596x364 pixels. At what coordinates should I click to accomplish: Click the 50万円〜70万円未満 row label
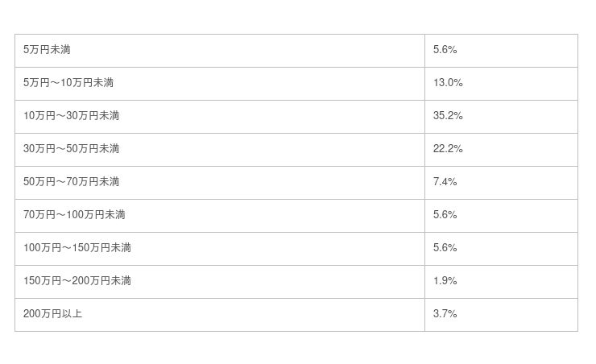tap(72, 182)
